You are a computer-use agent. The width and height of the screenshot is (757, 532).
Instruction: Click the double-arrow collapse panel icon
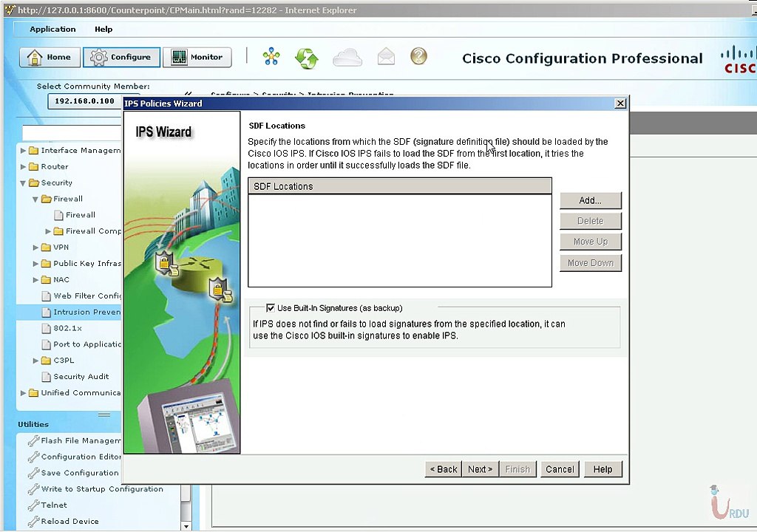189,94
